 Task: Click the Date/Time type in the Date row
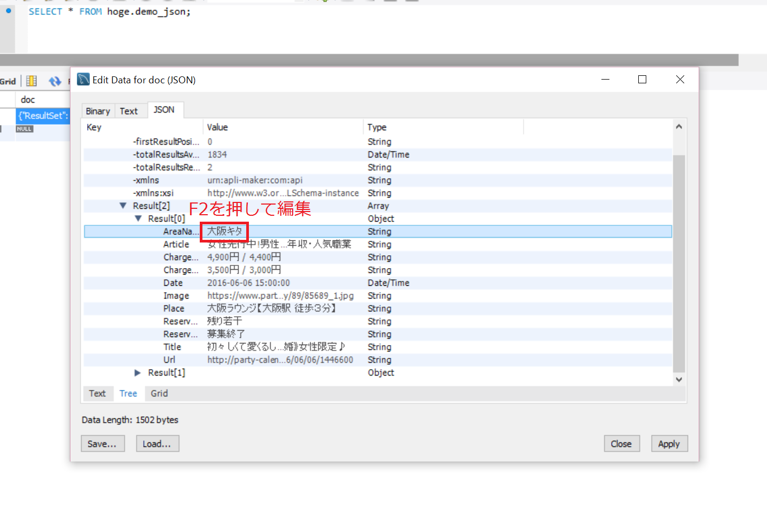coord(388,283)
